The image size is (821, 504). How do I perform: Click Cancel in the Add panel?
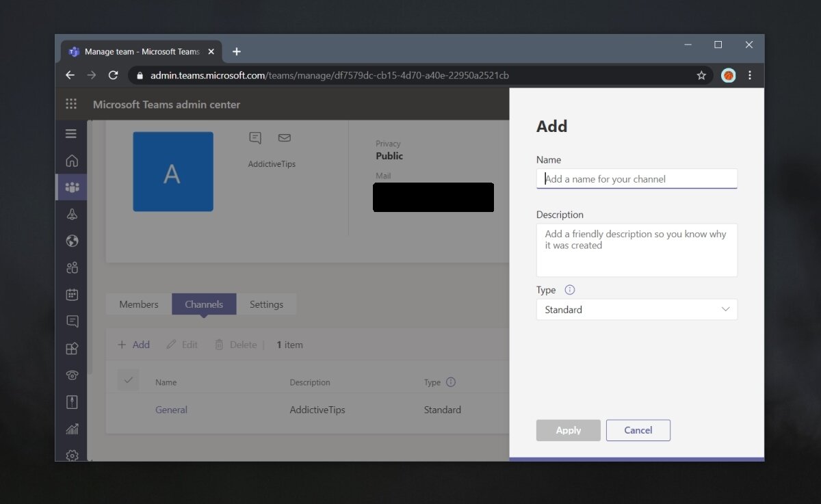(x=638, y=430)
